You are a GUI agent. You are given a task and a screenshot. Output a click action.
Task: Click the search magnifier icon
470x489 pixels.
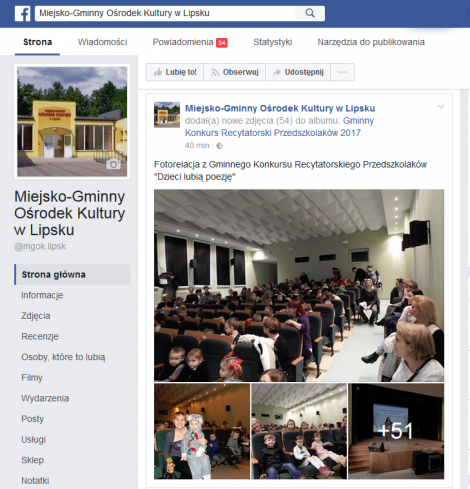310,13
